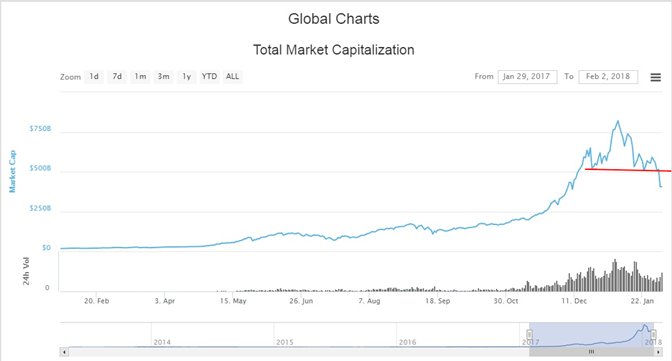Click the navigator scrollbar thumb grip
The image size is (672, 361).
click(591, 352)
